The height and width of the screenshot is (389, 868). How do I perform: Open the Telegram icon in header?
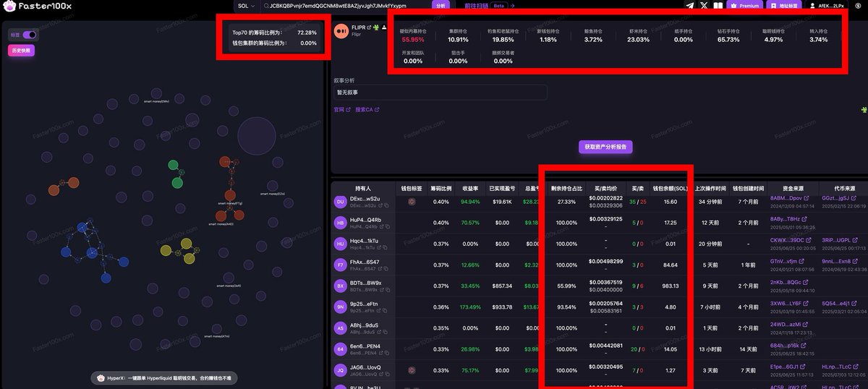point(689,5)
